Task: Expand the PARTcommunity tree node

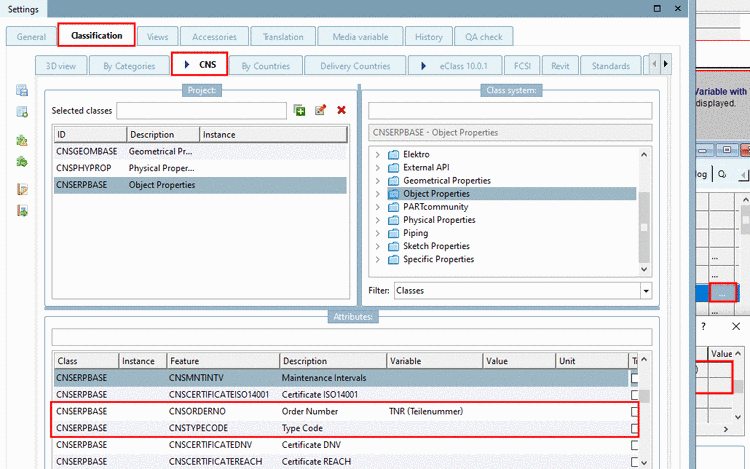Action: coord(377,207)
